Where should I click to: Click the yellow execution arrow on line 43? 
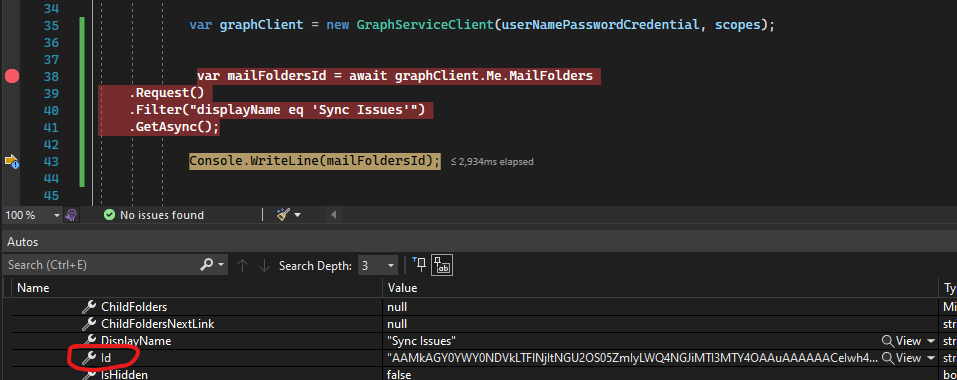click(x=12, y=161)
